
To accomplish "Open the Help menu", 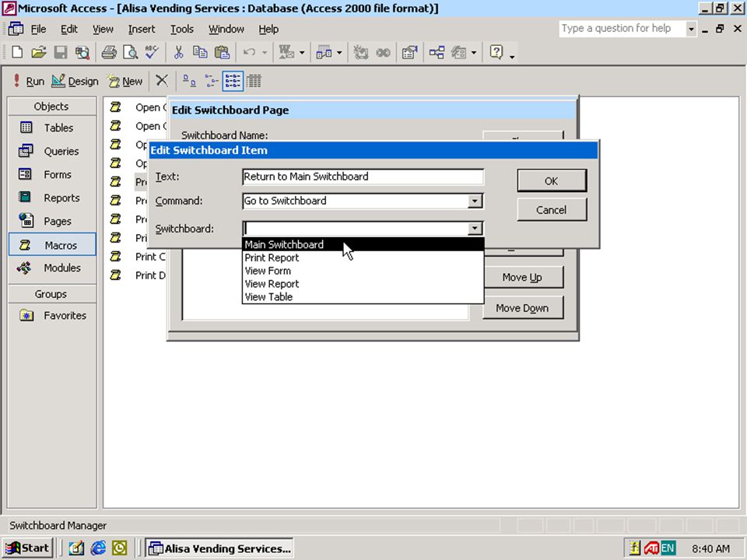I will (x=268, y=29).
